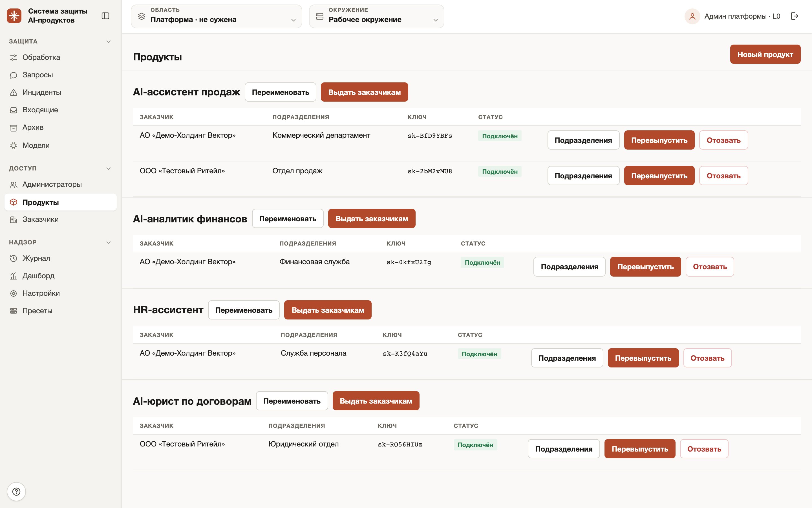Viewport: 812px width, 508px height.
Task: Click the Инциденты warning triangle icon
Action: coord(14,92)
